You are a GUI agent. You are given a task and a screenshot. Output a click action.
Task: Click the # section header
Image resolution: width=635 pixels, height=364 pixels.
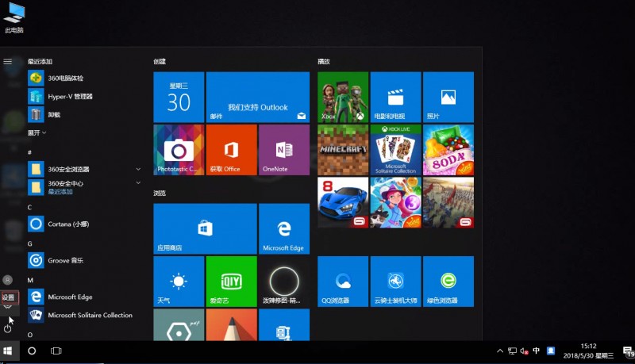pos(29,152)
